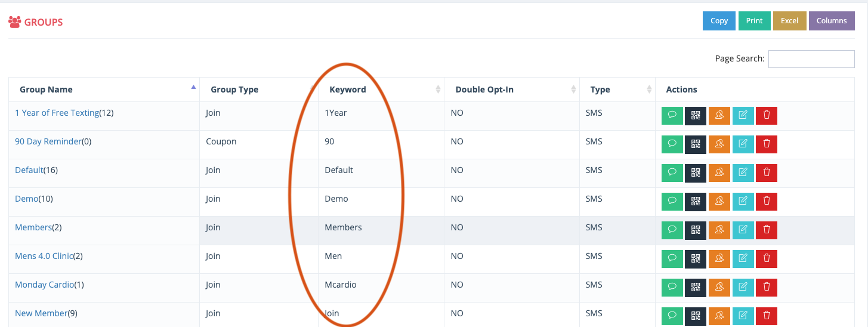The height and width of the screenshot is (327, 868).
Task: Sort table by Type column
Action: point(617,90)
